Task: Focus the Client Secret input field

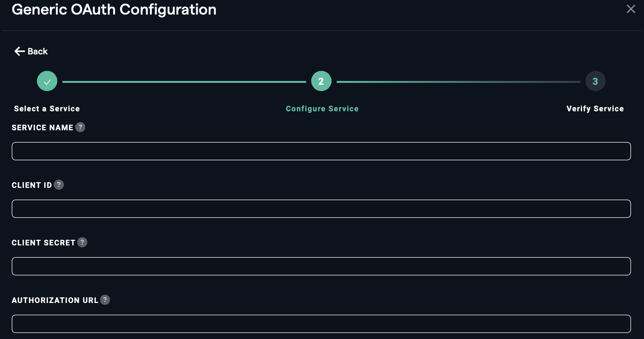Action: pyautogui.click(x=321, y=266)
